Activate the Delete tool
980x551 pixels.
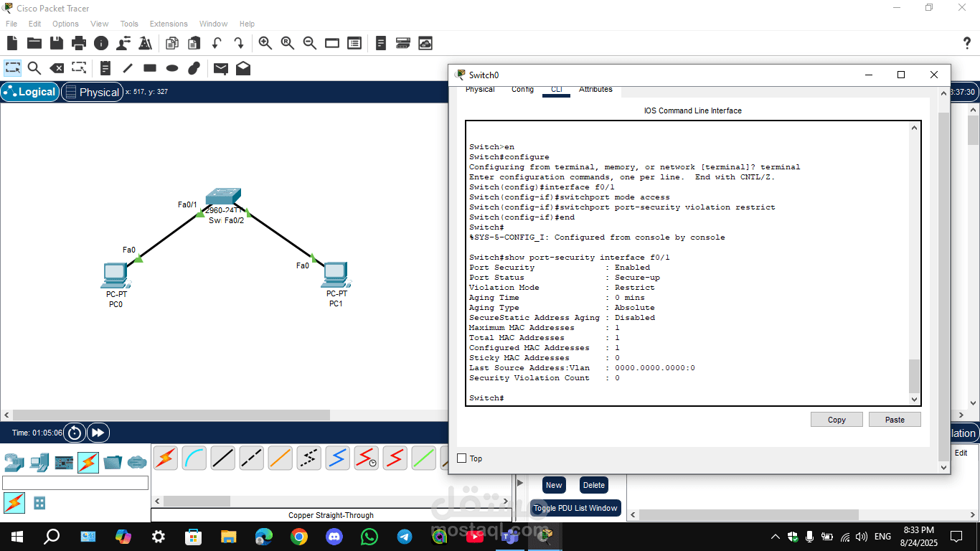click(57, 68)
